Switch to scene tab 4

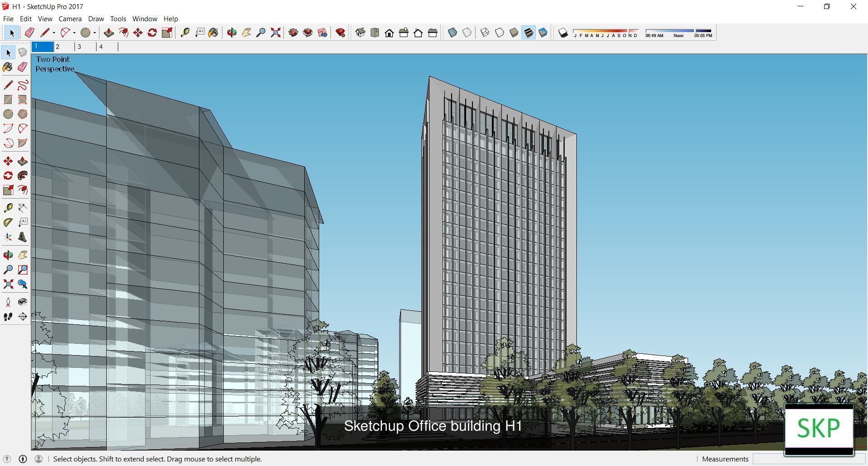107,47
